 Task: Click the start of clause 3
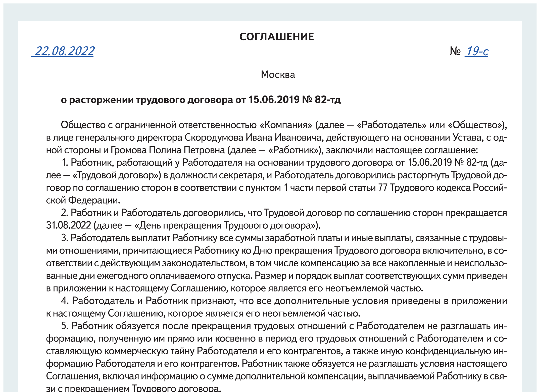pyautogui.click(x=65, y=238)
